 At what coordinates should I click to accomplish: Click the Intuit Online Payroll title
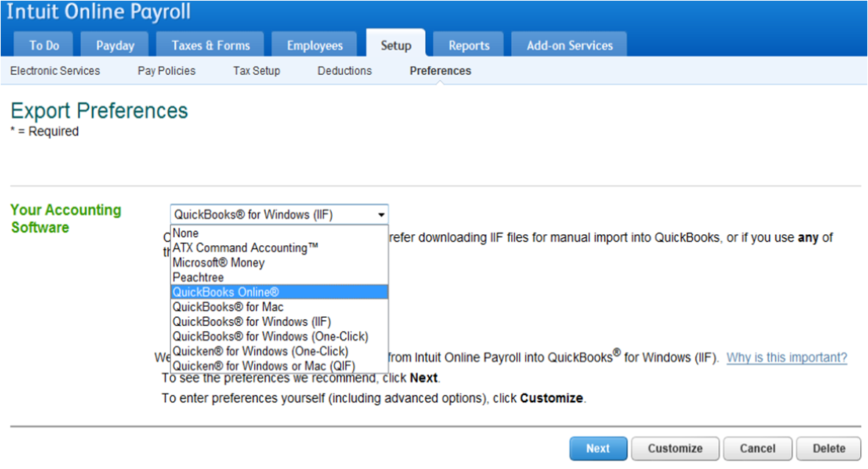tap(98, 12)
